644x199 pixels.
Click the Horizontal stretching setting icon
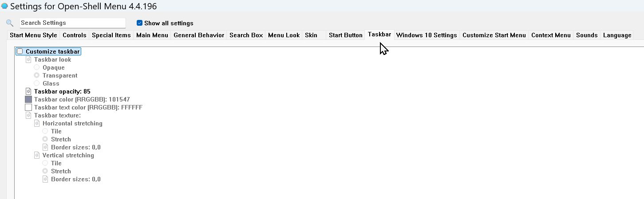tap(37, 123)
